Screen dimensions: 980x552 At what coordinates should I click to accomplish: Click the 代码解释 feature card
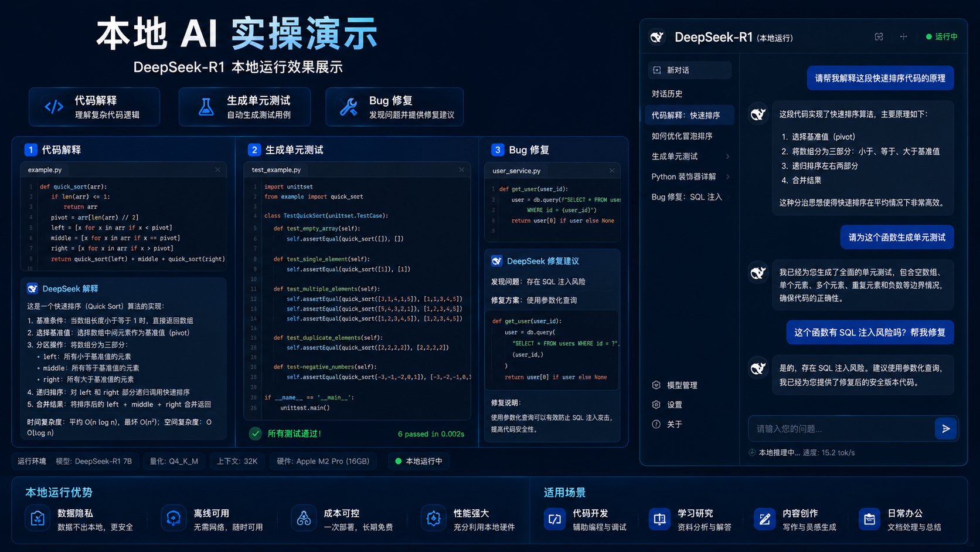click(94, 107)
